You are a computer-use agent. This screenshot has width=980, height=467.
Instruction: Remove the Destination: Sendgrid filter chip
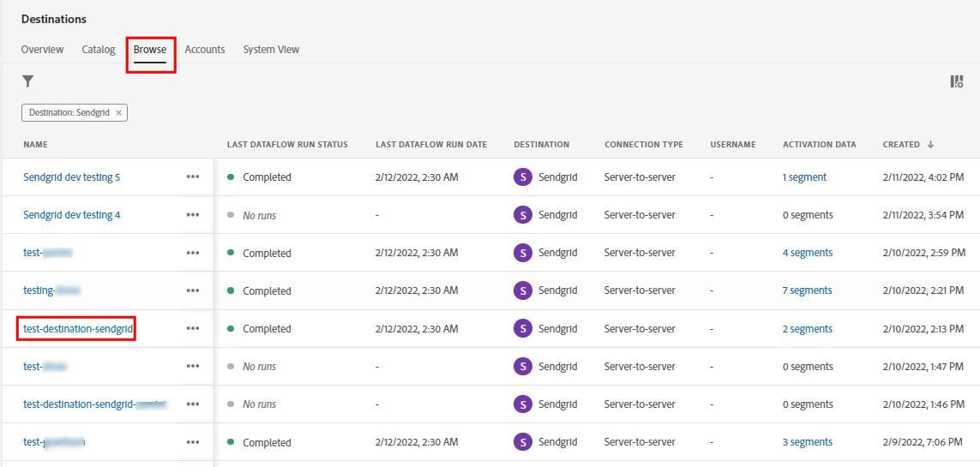(119, 112)
